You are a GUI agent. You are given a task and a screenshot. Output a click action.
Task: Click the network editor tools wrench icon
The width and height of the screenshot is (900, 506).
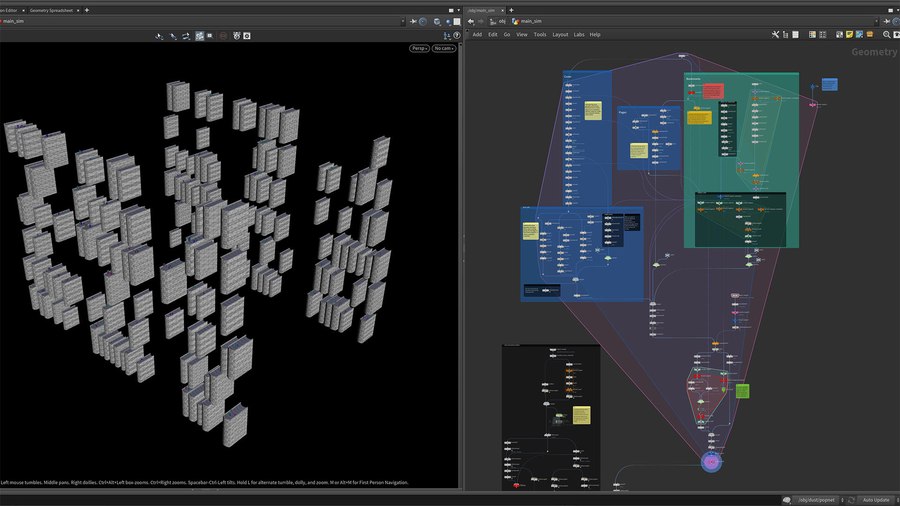(777, 34)
